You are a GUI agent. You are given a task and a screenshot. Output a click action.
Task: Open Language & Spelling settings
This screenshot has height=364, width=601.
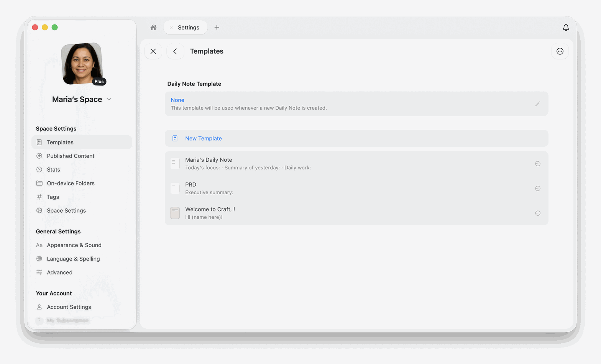pos(82,259)
